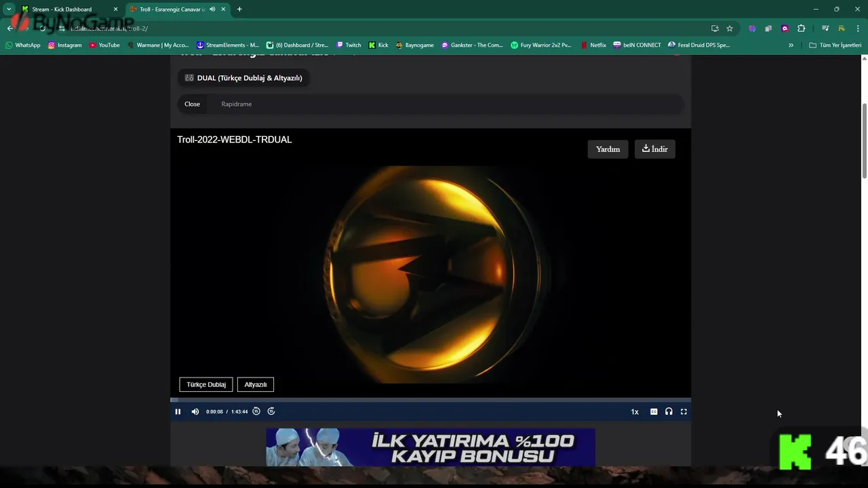Close the Kick Dashboard browser tab
868x488 pixels.
115,9
